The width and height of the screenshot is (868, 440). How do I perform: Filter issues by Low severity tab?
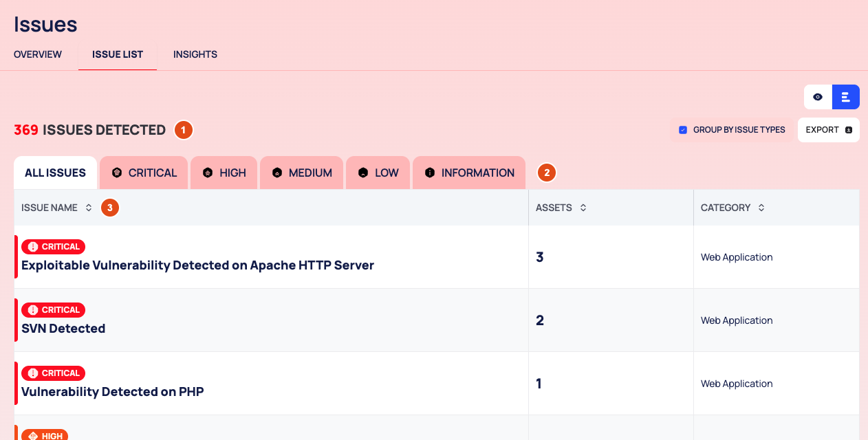tap(378, 173)
